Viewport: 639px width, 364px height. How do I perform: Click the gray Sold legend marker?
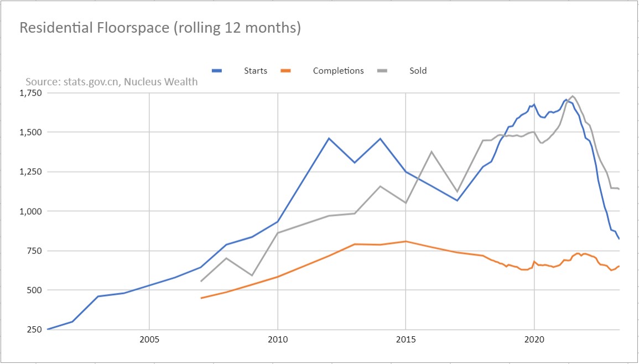click(x=382, y=71)
